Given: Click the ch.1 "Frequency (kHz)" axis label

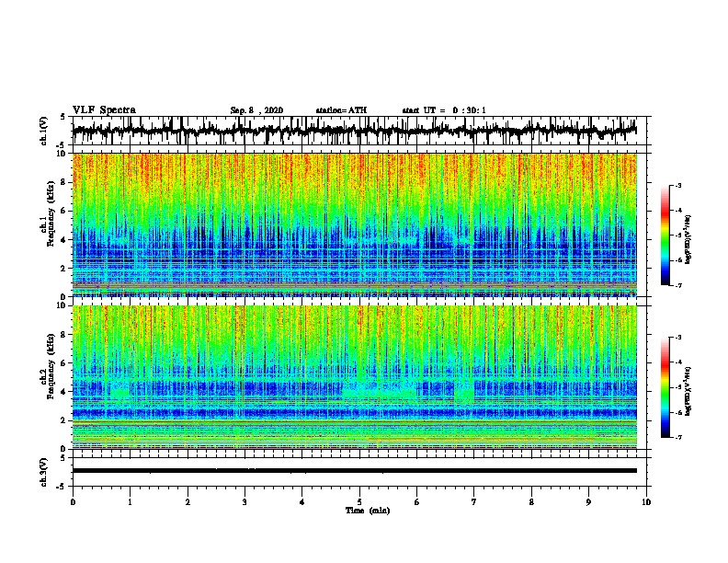Looking at the screenshot, I should pyautogui.click(x=51, y=213).
